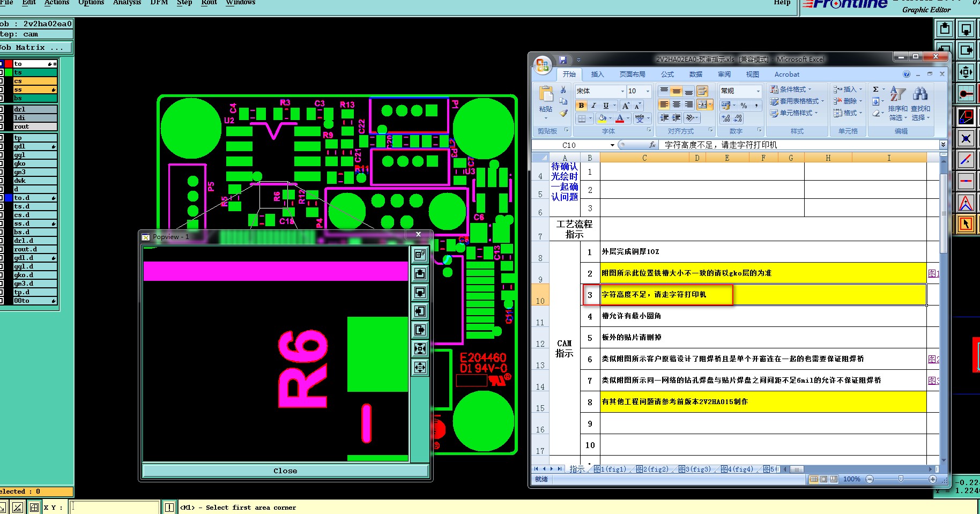Toggle the checkbox beside the ts layer
Screen dimensions: 980x514
click(2, 72)
